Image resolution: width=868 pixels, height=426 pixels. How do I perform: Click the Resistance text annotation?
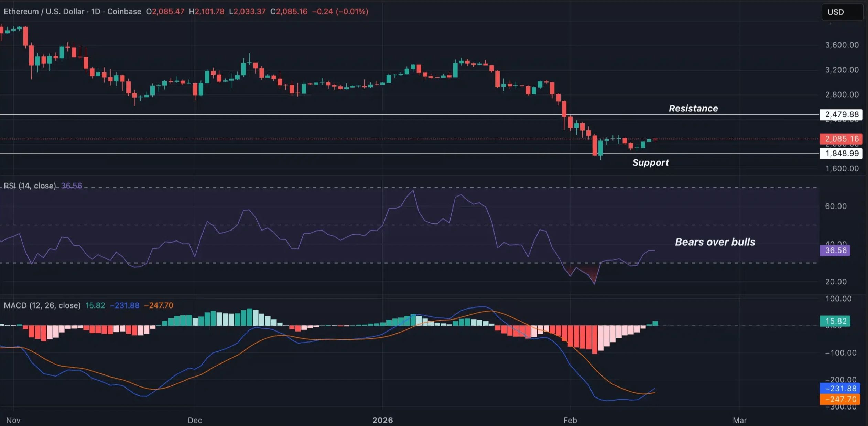(693, 109)
